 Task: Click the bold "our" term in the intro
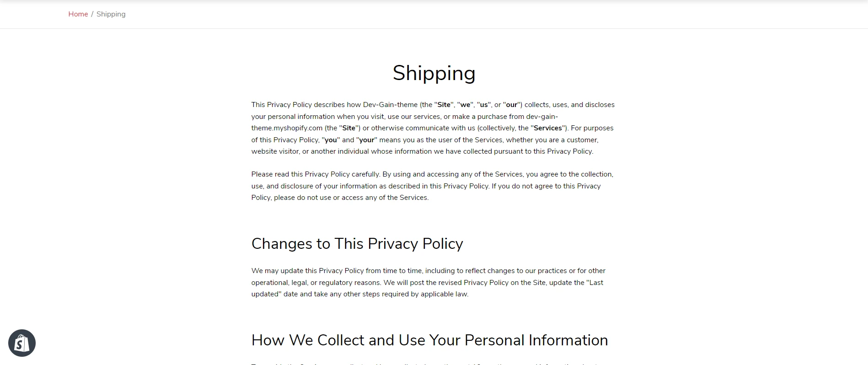(511, 105)
